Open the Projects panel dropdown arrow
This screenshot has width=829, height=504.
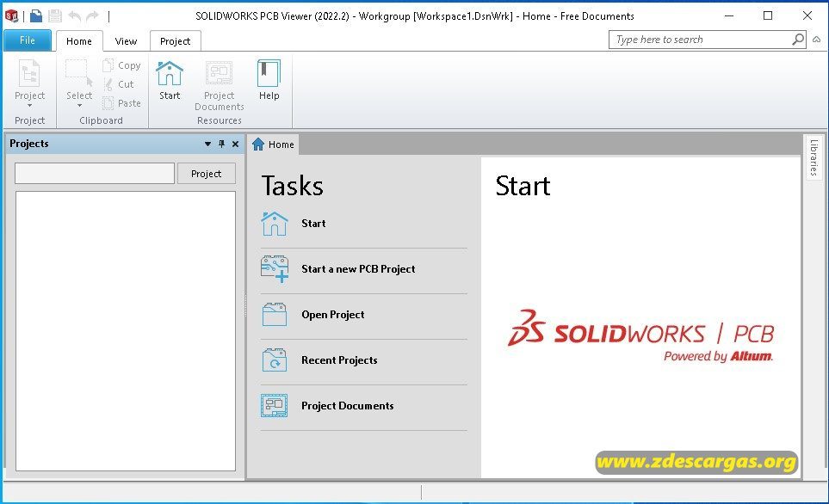click(207, 144)
